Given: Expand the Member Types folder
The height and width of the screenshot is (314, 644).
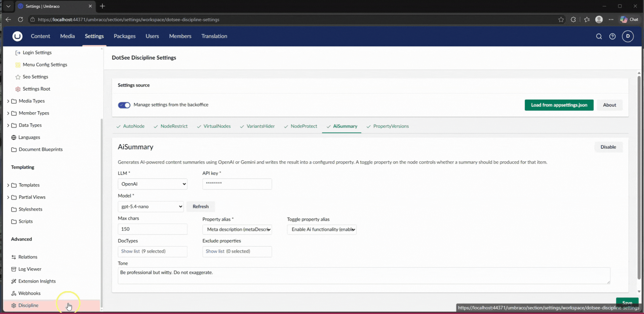Looking at the screenshot, I should pos(8,113).
